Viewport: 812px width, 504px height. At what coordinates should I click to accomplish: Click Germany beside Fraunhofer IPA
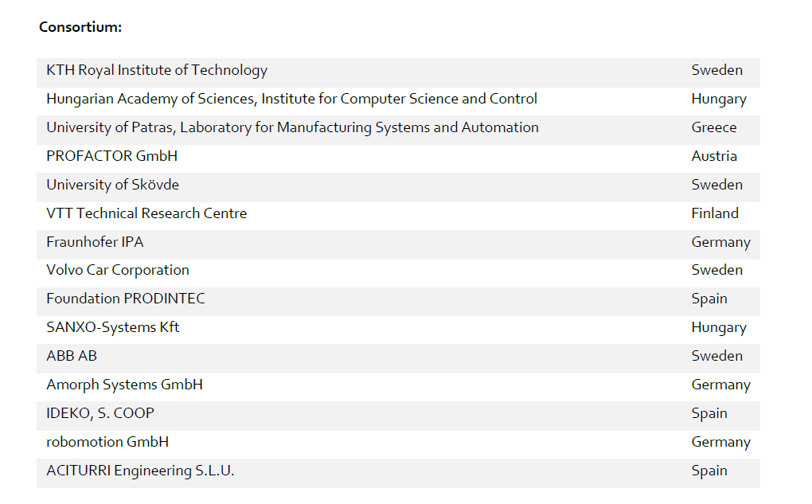coord(720,242)
